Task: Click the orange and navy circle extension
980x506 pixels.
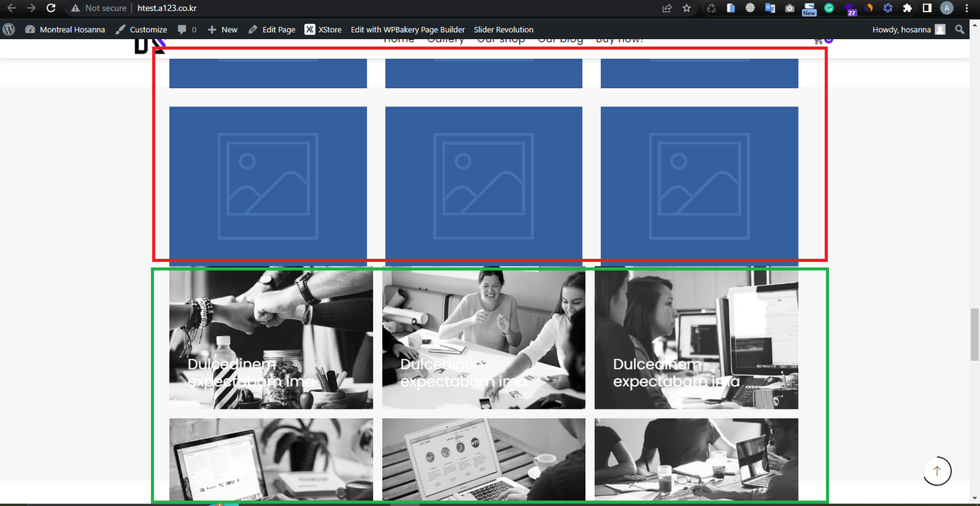Action: 869,8
